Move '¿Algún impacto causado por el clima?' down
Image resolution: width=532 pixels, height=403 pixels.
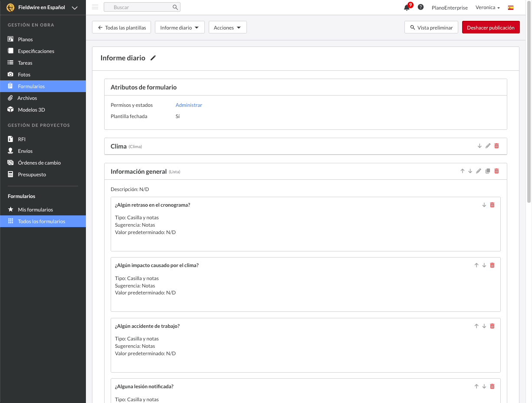484,265
